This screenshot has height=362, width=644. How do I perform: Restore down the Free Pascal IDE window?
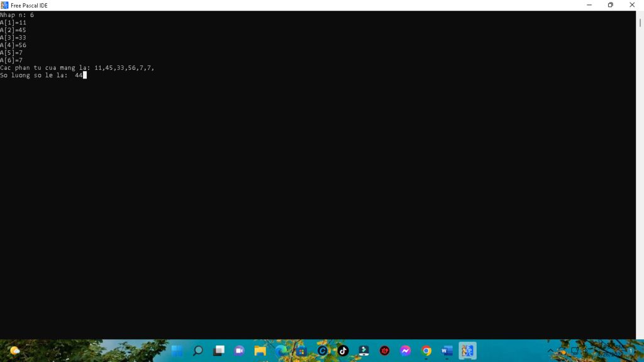(610, 5)
